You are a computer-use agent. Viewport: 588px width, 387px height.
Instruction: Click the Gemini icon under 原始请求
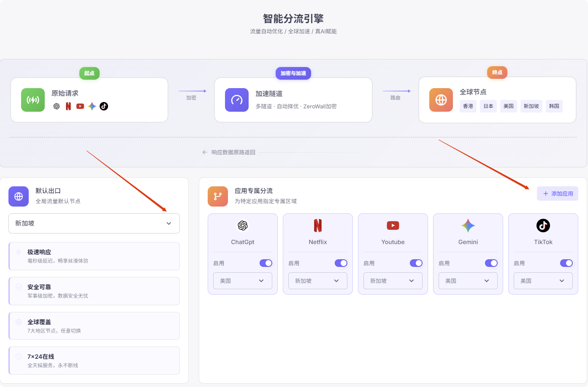92,106
